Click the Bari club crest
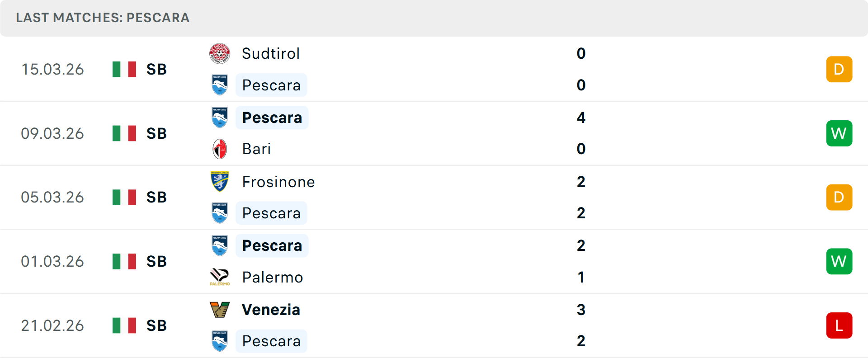This screenshot has width=868, height=358. [x=220, y=149]
